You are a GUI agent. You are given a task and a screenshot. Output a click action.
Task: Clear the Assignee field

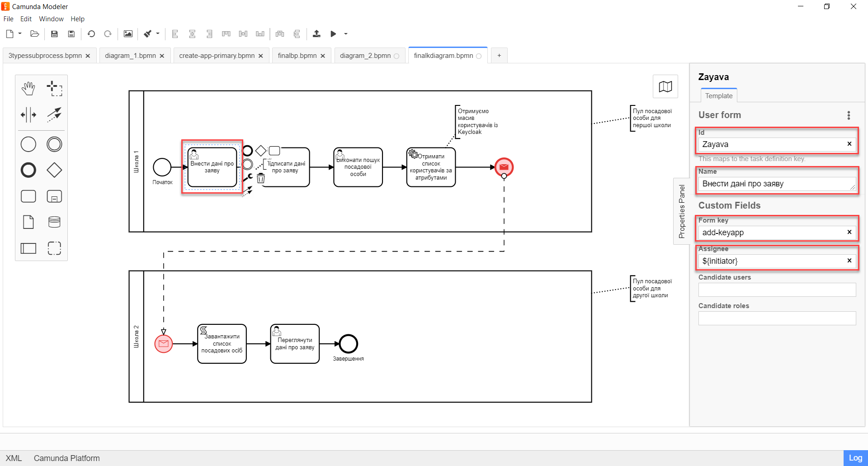tap(849, 261)
